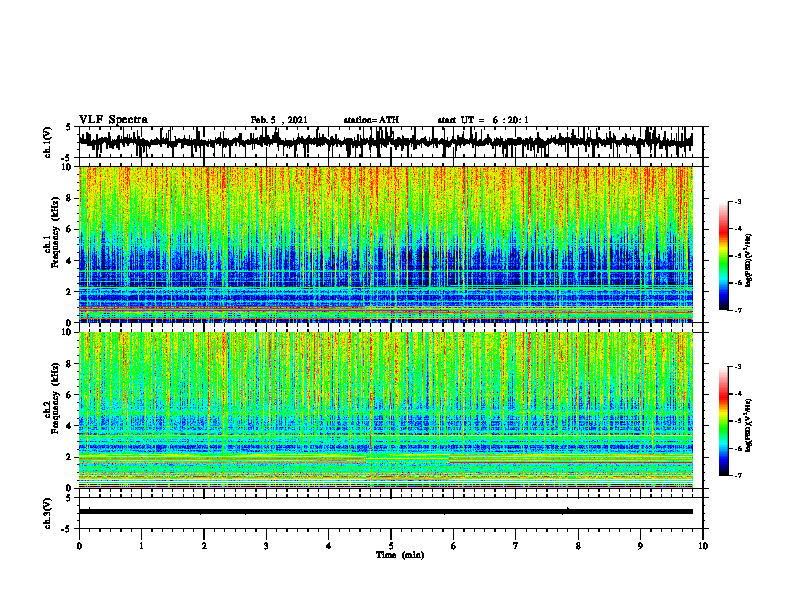Click the "ch.3(V)" axis label
The width and height of the screenshot is (792, 612).
pos(48,514)
